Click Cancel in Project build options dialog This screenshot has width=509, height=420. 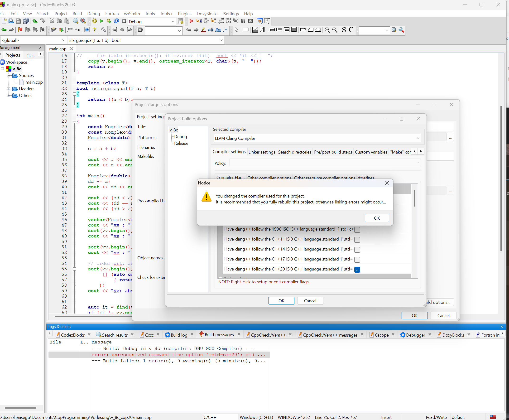click(x=310, y=301)
